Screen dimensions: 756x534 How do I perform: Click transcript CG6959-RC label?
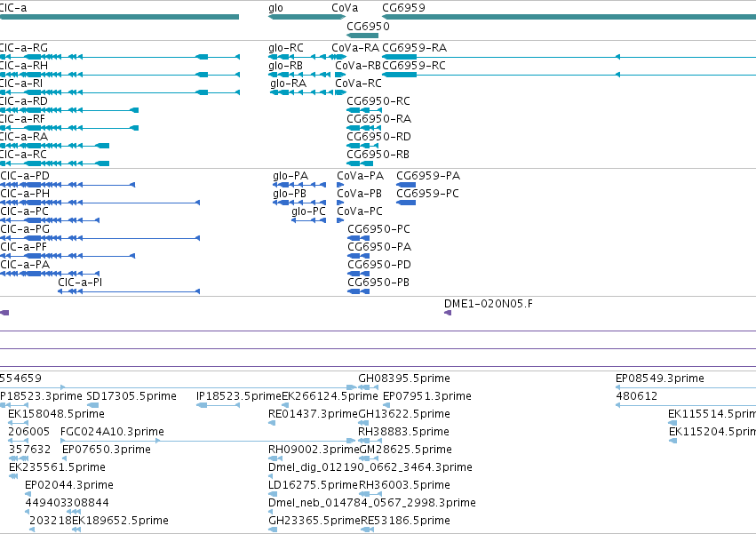[x=414, y=66]
